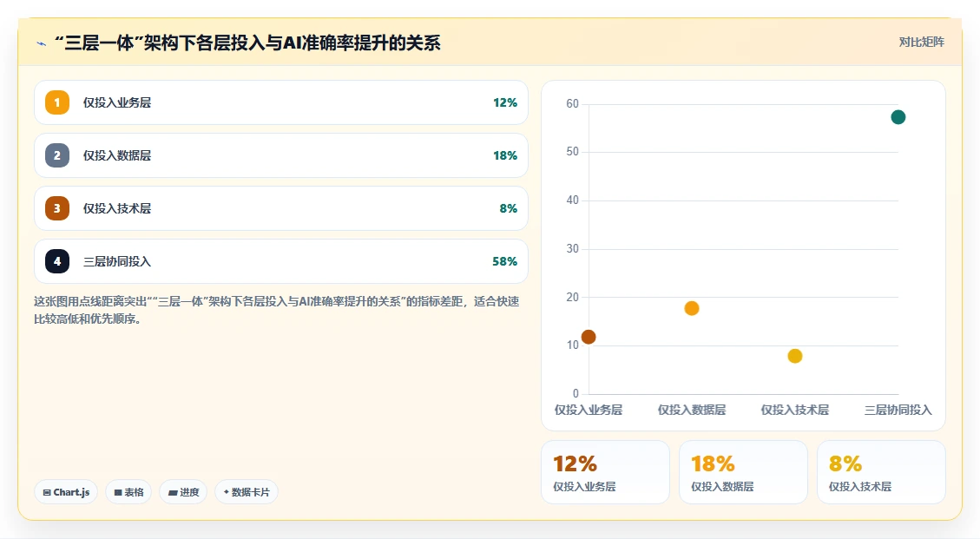This screenshot has width=980, height=539.
Task: Click the y-axis value 30
Action: click(573, 249)
